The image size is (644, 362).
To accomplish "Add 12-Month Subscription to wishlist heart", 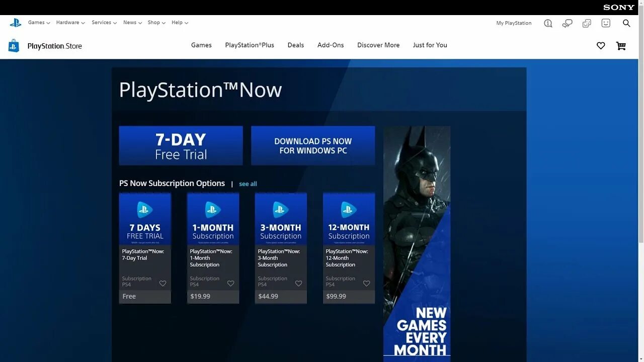I will point(366,284).
